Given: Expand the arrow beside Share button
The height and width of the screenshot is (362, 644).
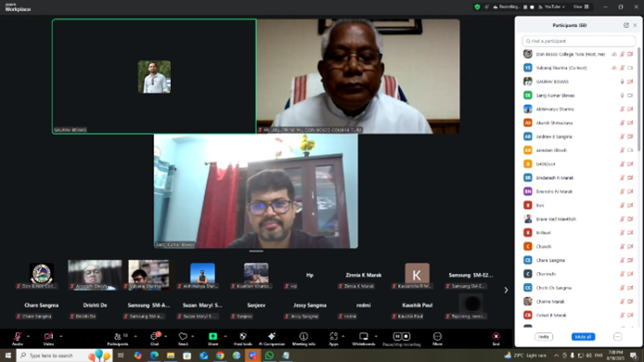Looking at the screenshot, I should click(x=225, y=337).
